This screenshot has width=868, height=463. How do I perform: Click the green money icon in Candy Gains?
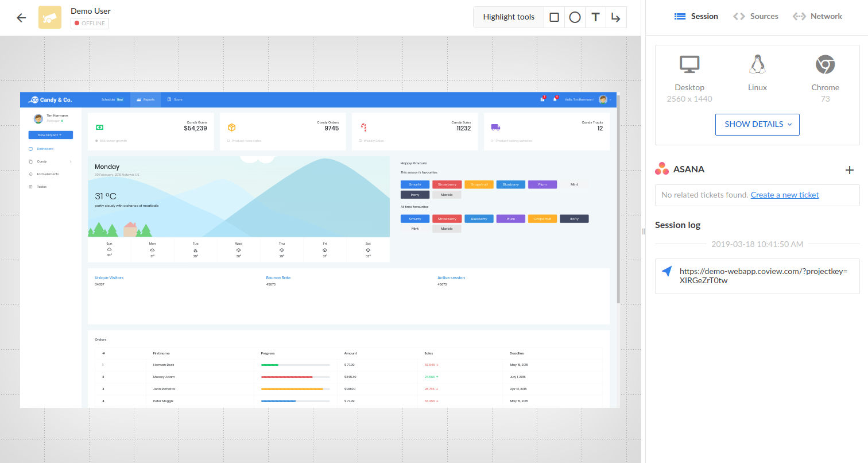(x=99, y=127)
